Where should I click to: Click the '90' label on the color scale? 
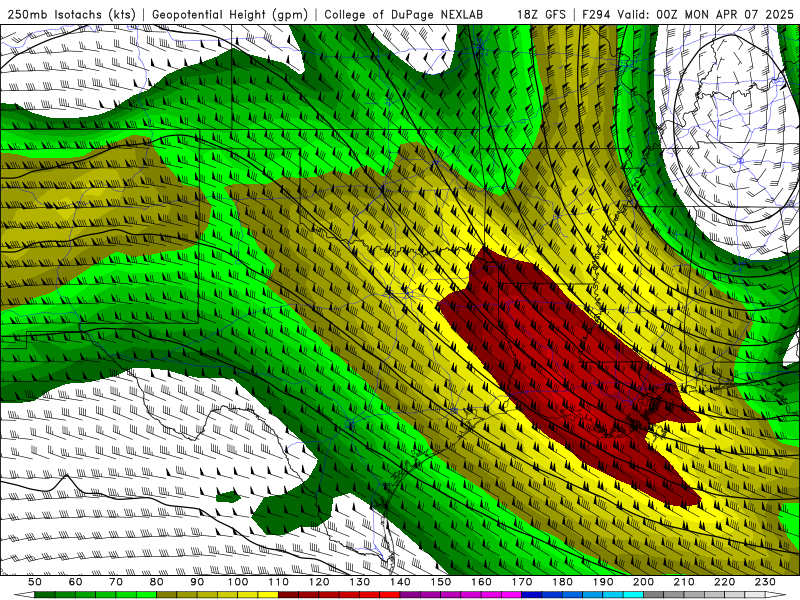click(197, 582)
